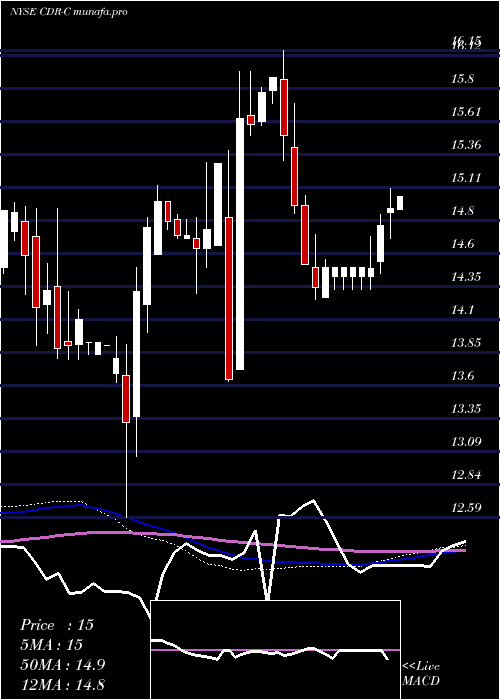Image resolution: width=500 pixels, height=700 pixels.
Task: Click the 14.1 price axis label
Action: coord(462,310)
